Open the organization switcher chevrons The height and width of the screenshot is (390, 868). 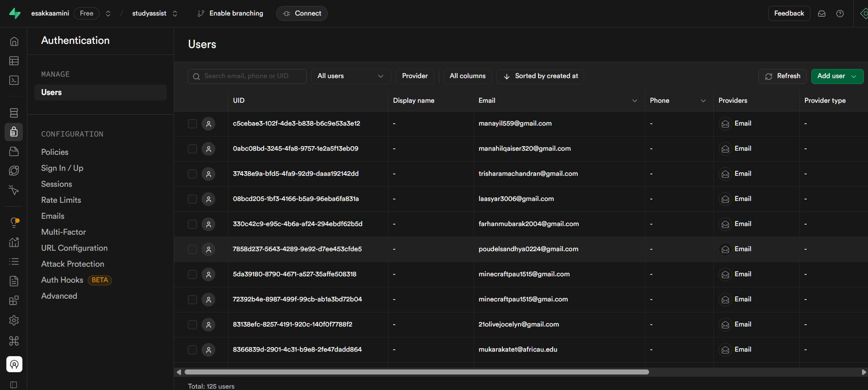tap(108, 14)
